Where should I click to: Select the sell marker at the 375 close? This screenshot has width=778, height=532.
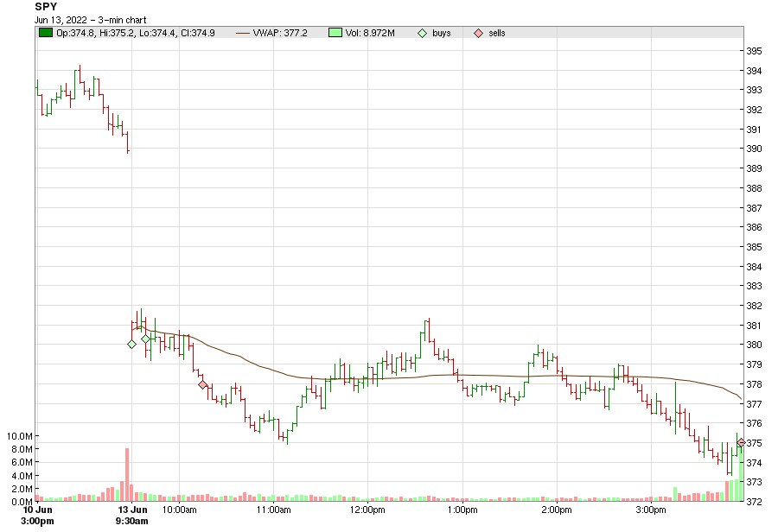pos(741,442)
